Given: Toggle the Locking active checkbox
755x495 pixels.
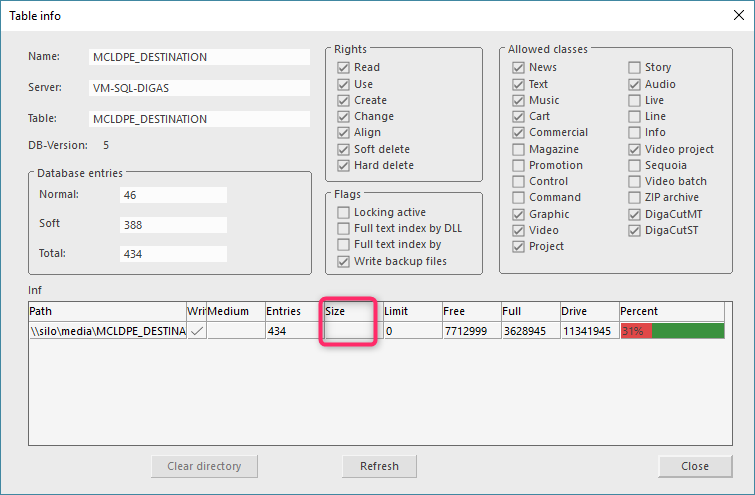Looking at the screenshot, I should 344,212.
